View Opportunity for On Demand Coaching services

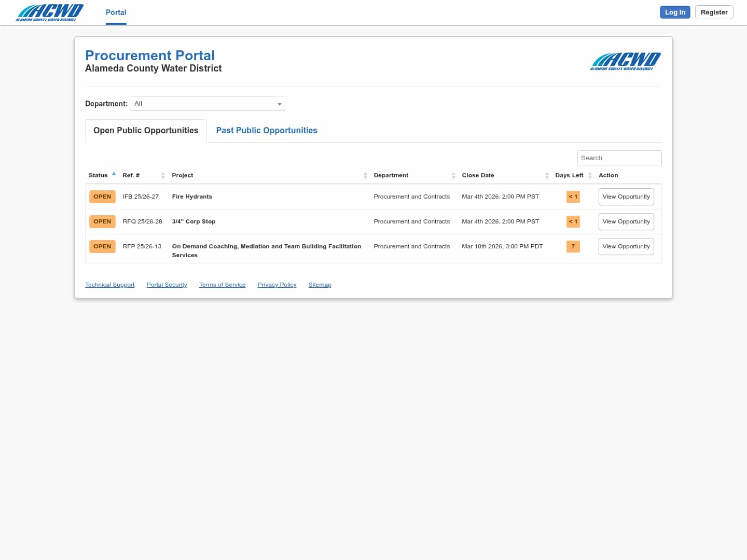[x=626, y=247]
